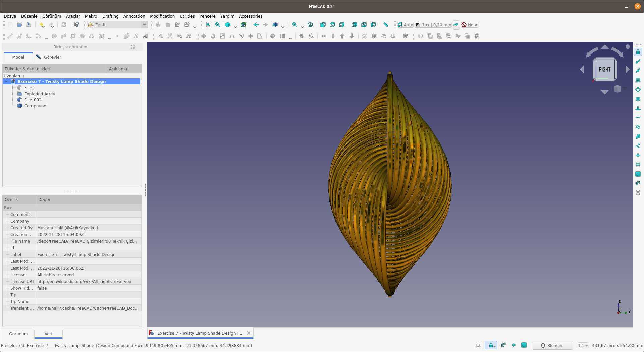Click the status bar plus icon
The width and height of the screenshot is (644, 352).
[514, 345]
